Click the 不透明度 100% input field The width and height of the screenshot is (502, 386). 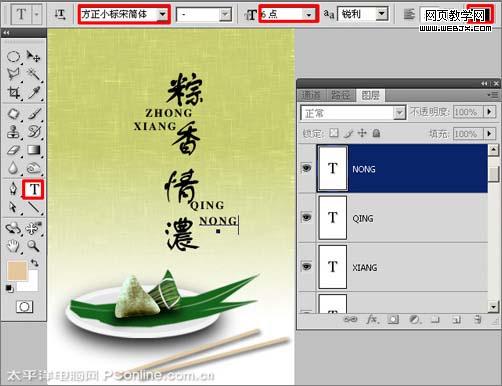pos(467,112)
